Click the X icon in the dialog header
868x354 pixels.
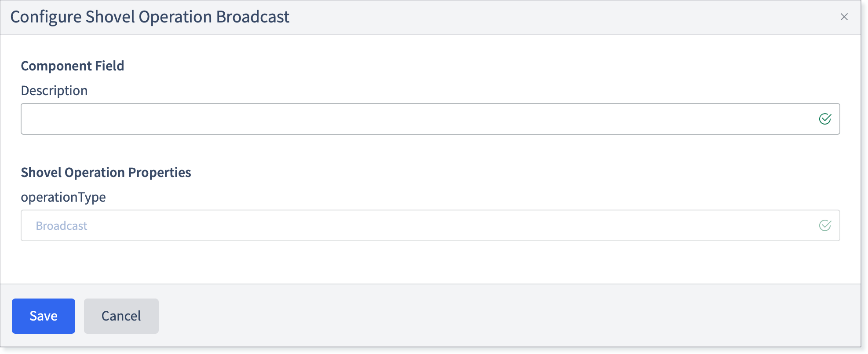click(x=844, y=17)
